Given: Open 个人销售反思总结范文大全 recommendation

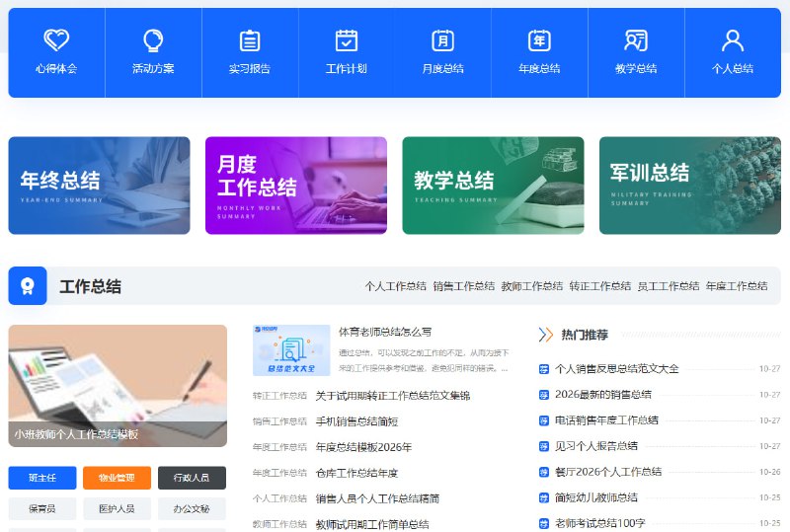Looking at the screenshot, I should pyautogui.click(x=616, y=369).
